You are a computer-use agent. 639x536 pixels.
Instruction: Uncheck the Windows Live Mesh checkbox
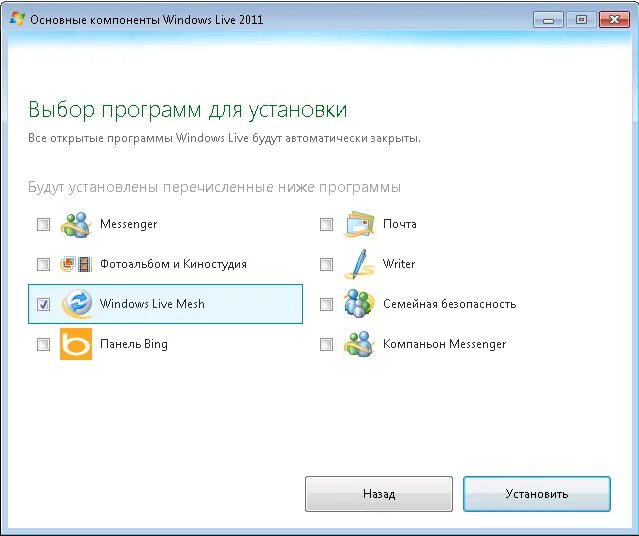click(43, 304)
